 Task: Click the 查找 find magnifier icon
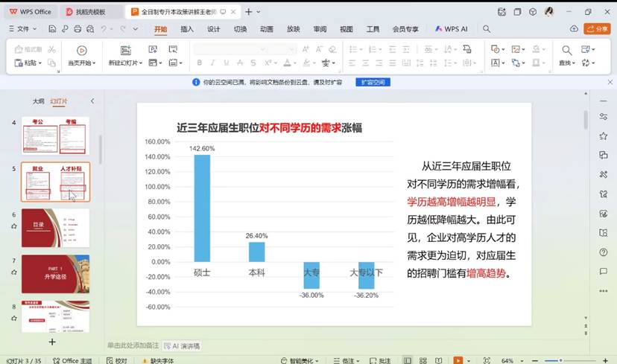pyautogui.click(x=566, y=50)
